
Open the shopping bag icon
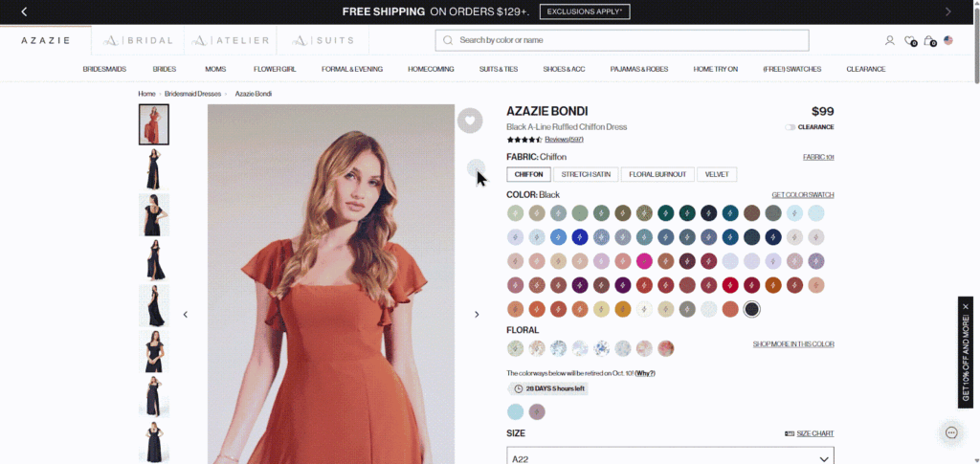(x=928, y=41)
